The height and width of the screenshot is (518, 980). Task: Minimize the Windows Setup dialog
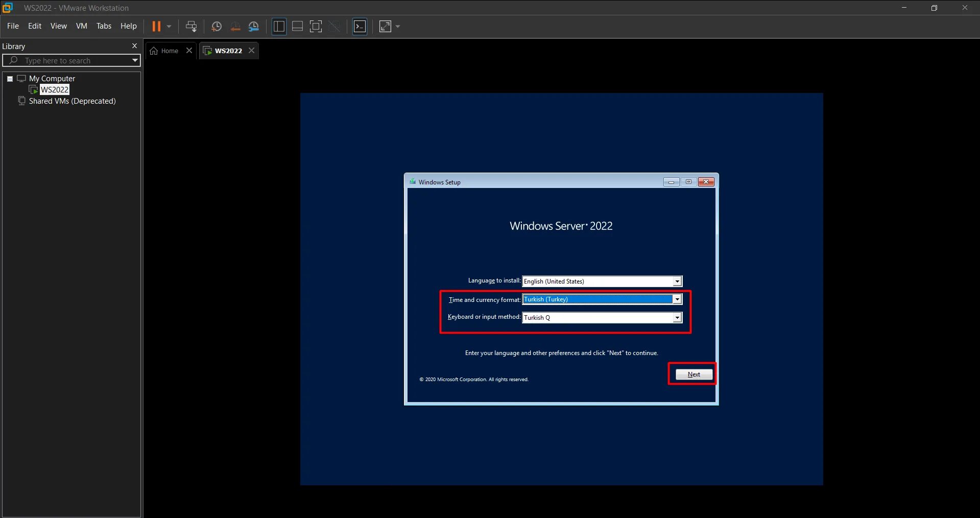[x=671, y=182]
